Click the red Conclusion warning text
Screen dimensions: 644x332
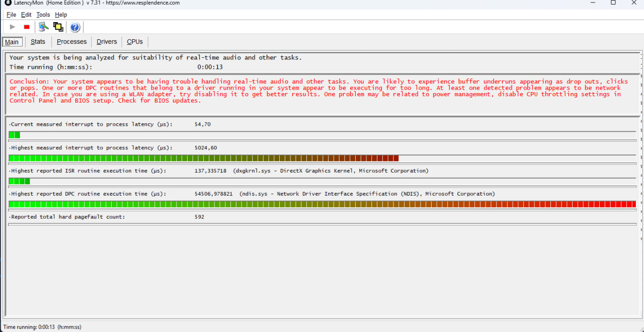(319, 91)
